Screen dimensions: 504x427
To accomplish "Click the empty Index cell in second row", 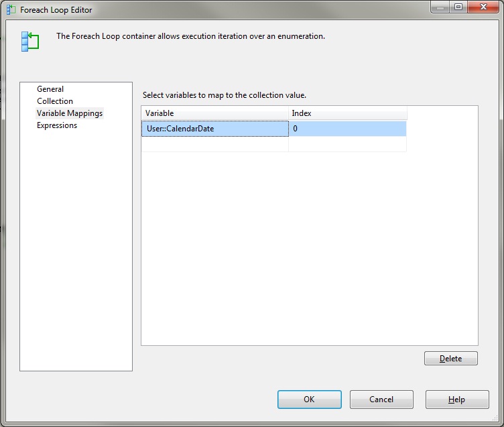I will [x=347, y=144].
